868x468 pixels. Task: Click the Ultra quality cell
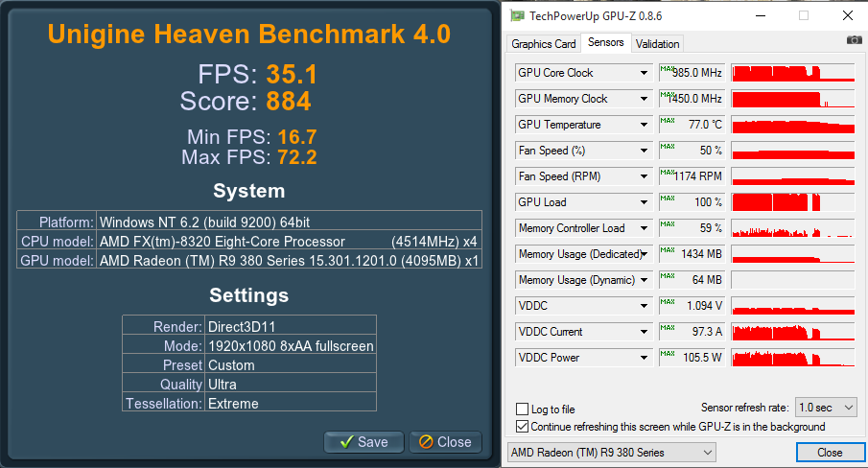pyautogui.click(x=292, y=384)
